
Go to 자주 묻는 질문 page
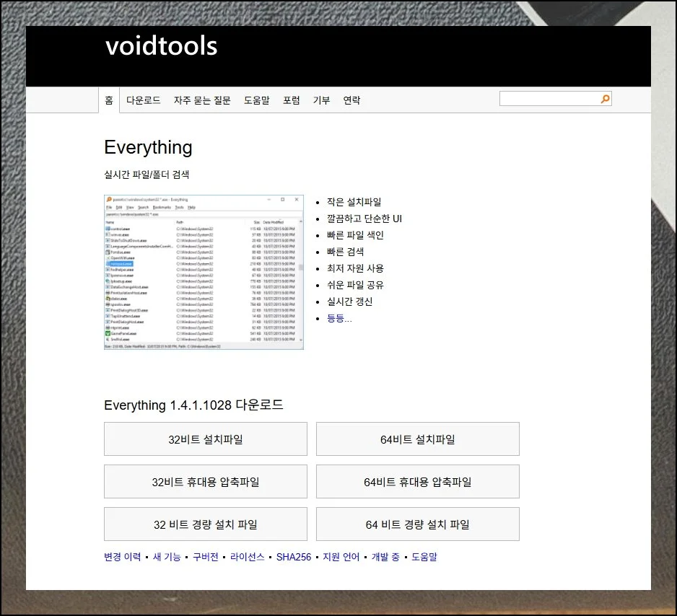pyautogui.click(x=202, y=100)
